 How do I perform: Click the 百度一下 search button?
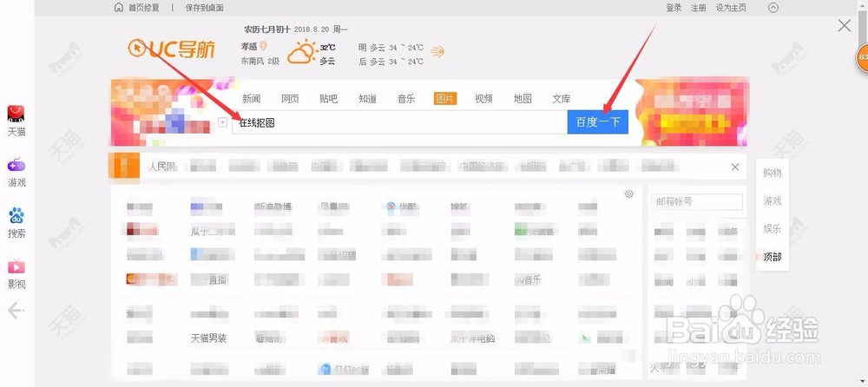click(x=598, y=122)
